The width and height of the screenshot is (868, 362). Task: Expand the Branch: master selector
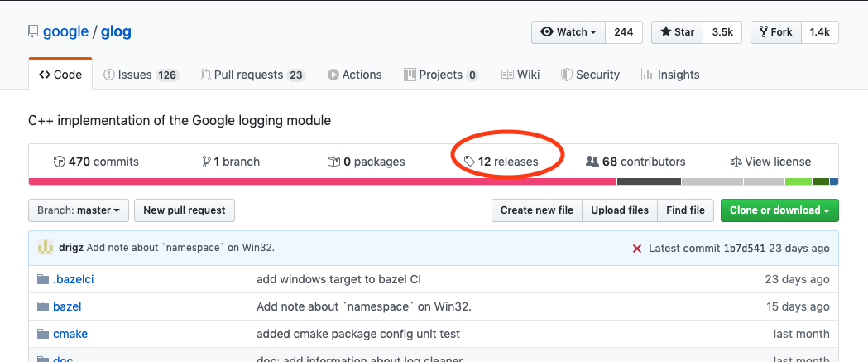point(79,210)
